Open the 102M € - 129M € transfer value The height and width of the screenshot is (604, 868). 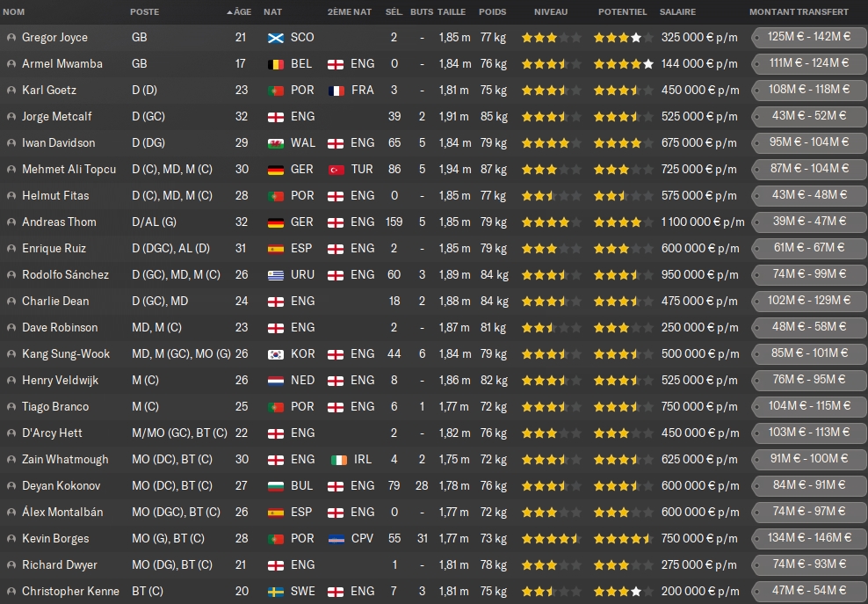pos(809,301)
